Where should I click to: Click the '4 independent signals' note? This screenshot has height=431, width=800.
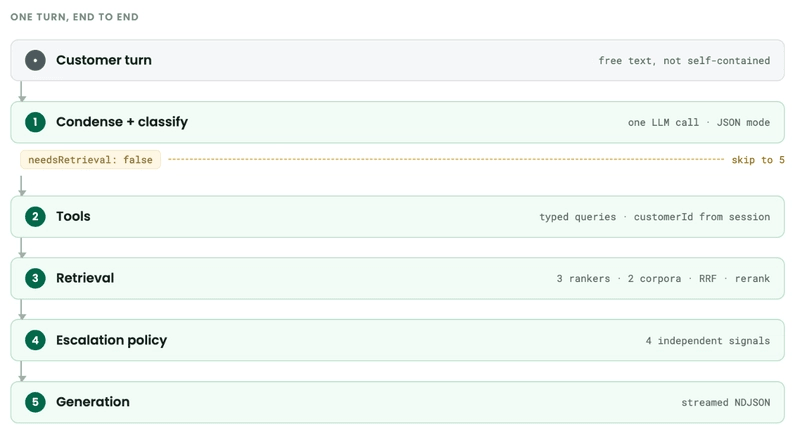point(708,341)
